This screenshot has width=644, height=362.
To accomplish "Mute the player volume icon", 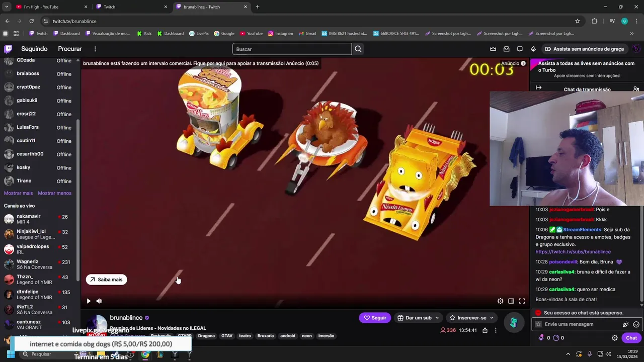I will (x=99, y=301).
